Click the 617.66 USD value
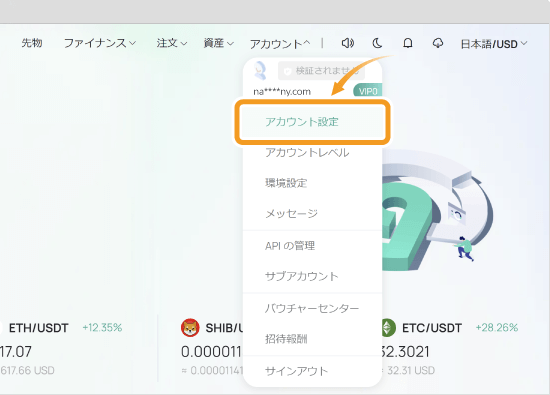The width and height of the screenshot is (550, 395). click(x=27, y=370)
